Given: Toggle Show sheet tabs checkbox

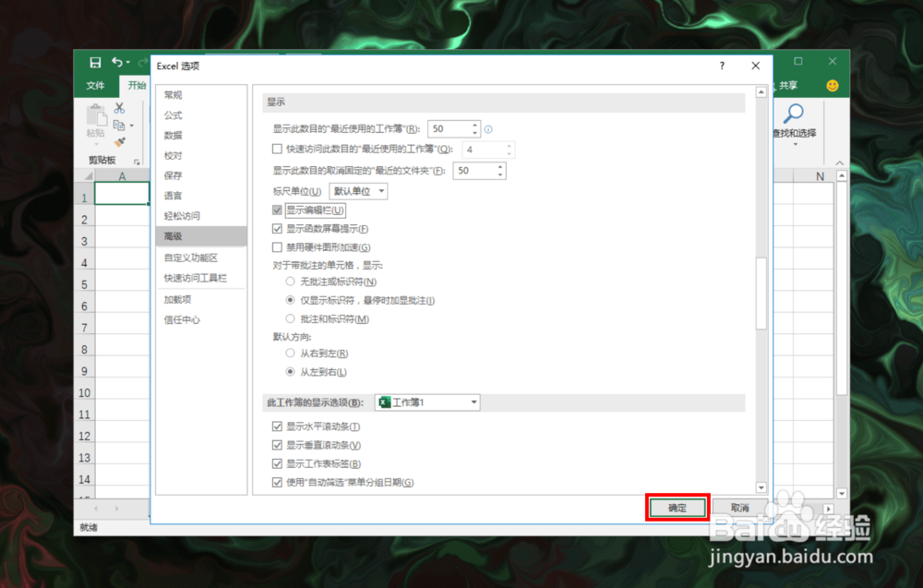Looking at the screenshot, I should point(277,463).
